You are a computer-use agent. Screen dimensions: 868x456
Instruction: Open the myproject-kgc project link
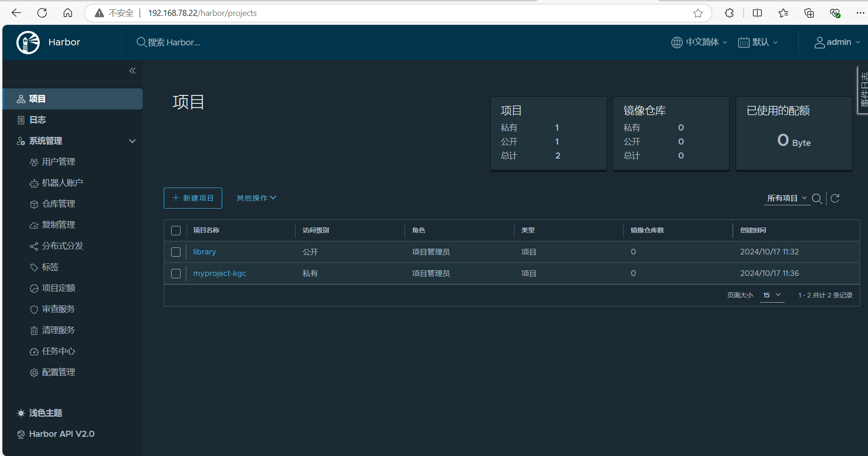pyautogui.click(x=219, y=274)
